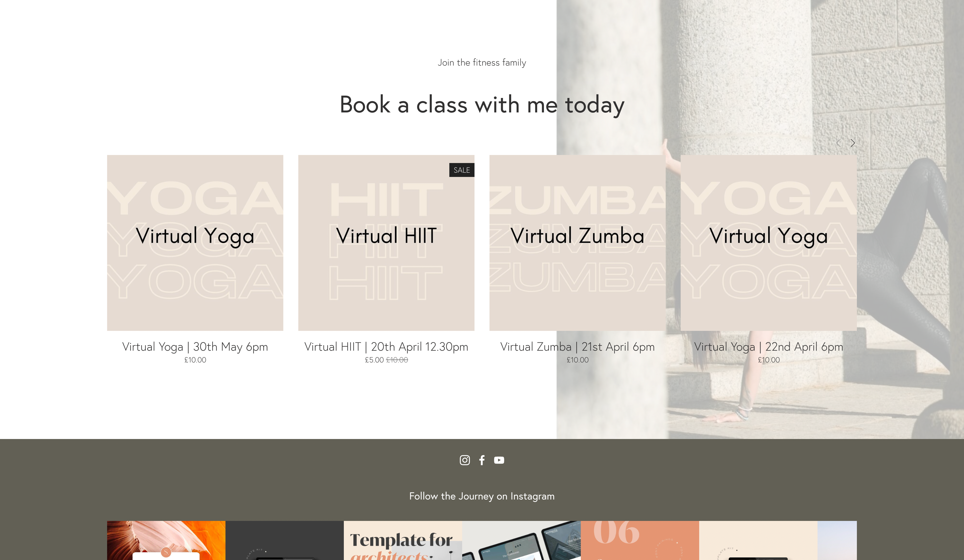Screen dimensions: 964x560
Task: Open the dark gray Instagram post
Action: (285, 540)
